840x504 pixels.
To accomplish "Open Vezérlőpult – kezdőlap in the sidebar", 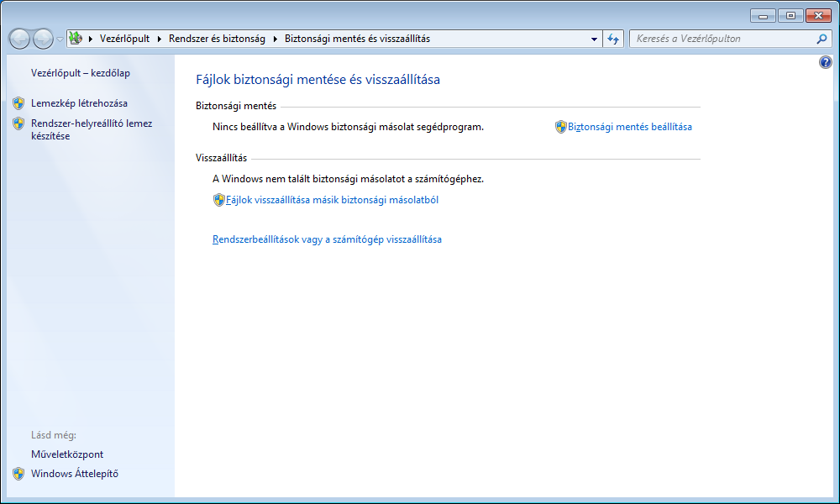I will point(81,73).
